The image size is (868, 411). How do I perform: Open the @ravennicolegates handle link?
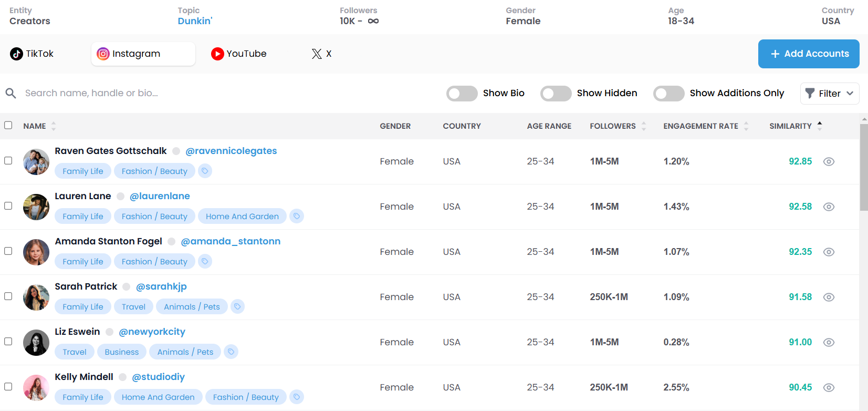coord(231,151)
